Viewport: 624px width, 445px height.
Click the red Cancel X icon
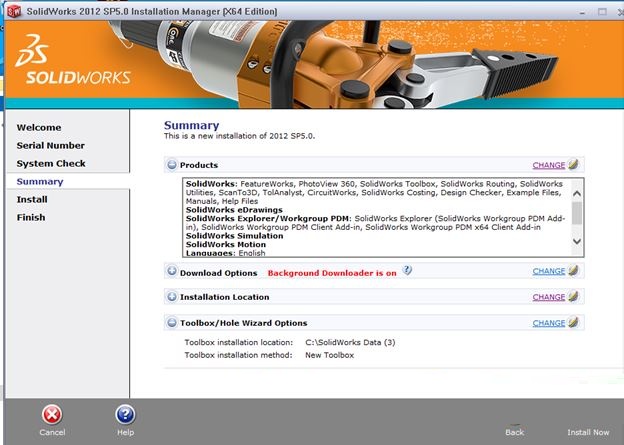tap(52, 415)
